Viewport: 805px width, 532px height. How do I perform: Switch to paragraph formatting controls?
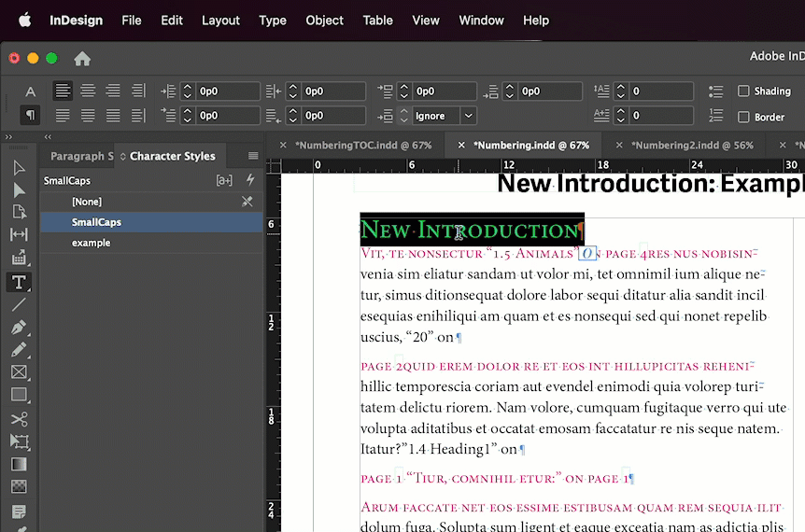[31, 116]
